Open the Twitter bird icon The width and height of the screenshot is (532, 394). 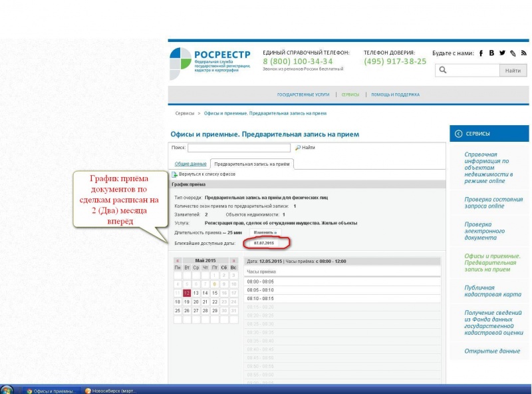[x=503, y=53]
